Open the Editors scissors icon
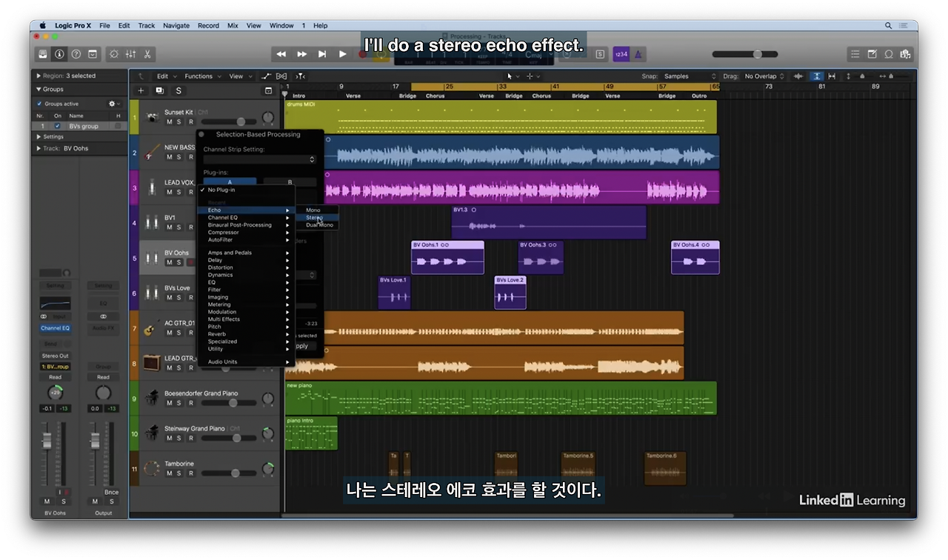Screen dimensions: 948x560 point(147,54)
